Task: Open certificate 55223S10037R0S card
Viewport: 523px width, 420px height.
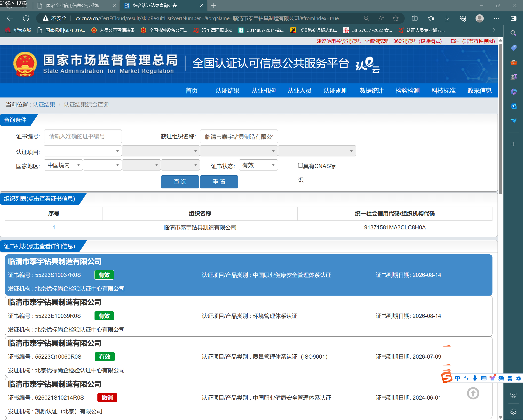Action: tap(249, 275)
